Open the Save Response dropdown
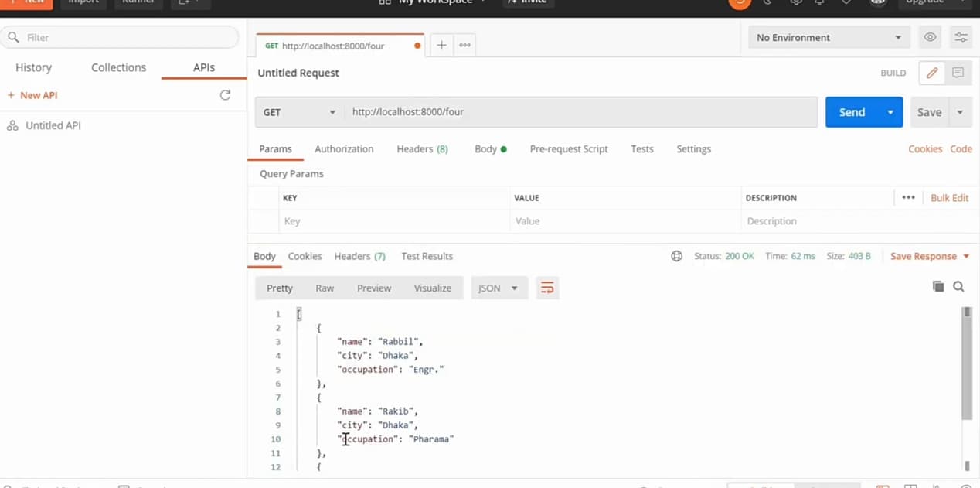This screenshot has width=980, height=488. 930,256
